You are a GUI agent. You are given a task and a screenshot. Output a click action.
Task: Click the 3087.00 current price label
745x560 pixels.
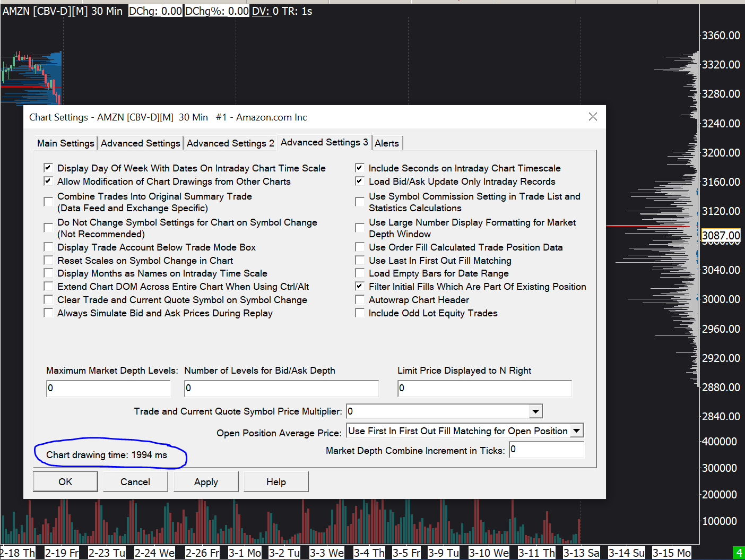[x=721, y=235]
